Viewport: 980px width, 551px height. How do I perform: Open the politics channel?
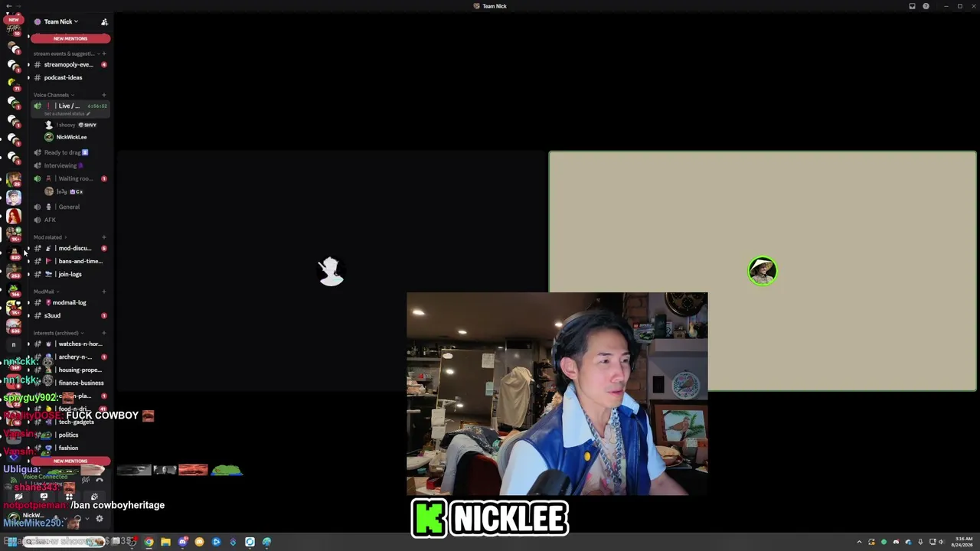pyautogui.click(x=70, y=435)
